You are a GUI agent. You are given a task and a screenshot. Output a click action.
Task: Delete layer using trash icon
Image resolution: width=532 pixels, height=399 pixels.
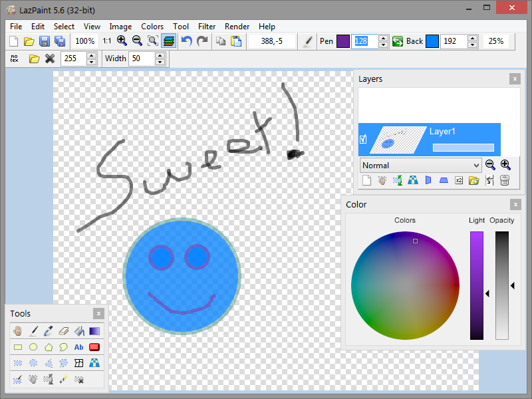(x=505, y=180)
